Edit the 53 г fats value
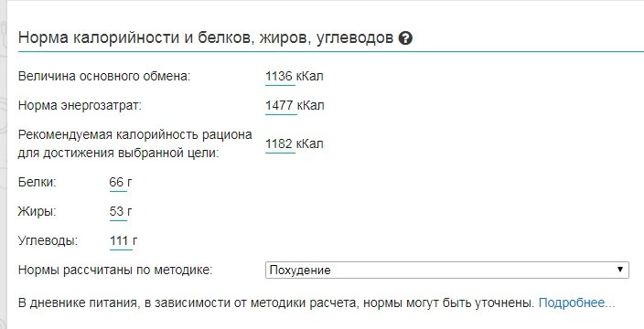Viewport: 644px width, 329px height. coord(121,211)
